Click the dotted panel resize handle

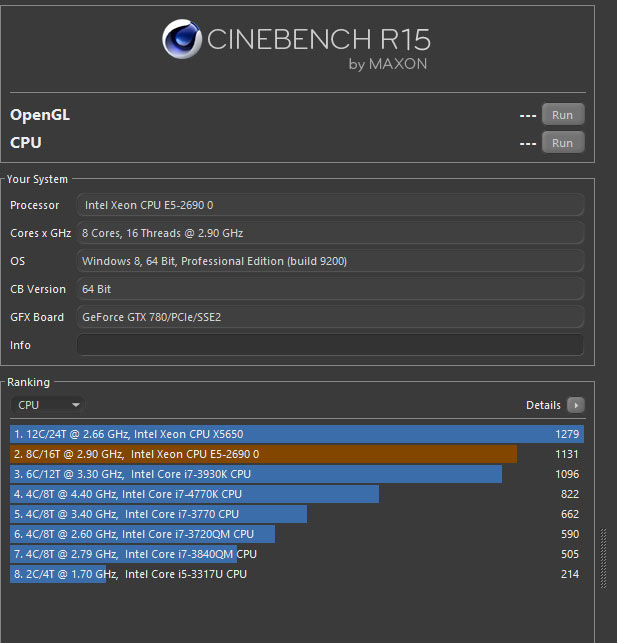[x=603, y=559]
